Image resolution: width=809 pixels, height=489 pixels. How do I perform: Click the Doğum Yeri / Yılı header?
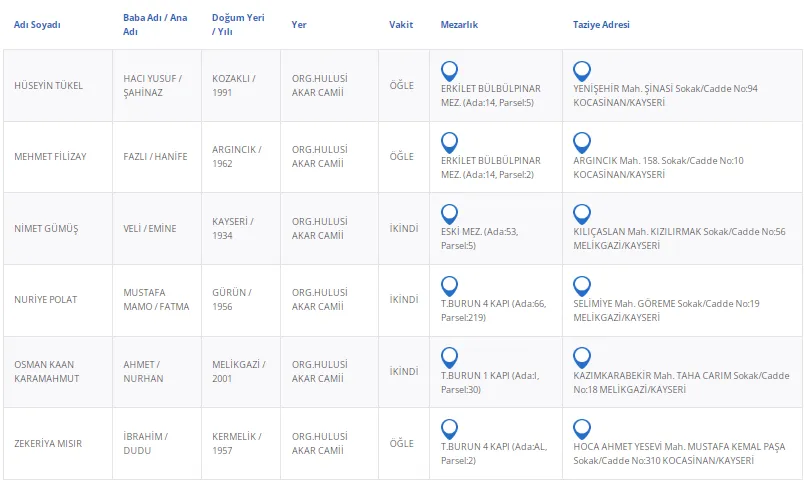238,24
